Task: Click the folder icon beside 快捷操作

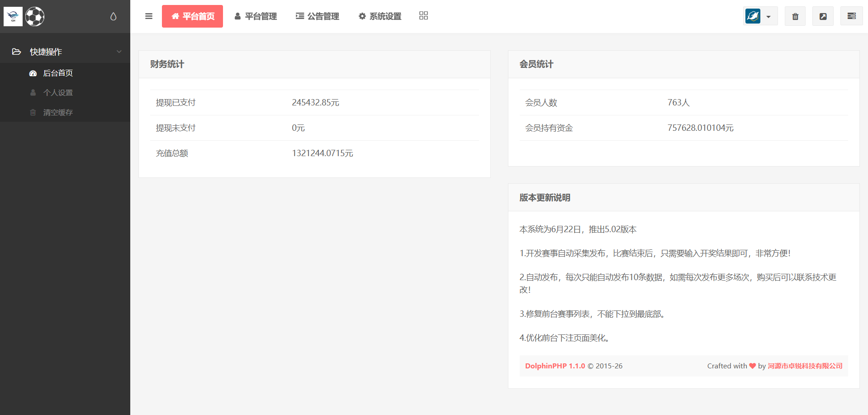Action: click(17, 52)
